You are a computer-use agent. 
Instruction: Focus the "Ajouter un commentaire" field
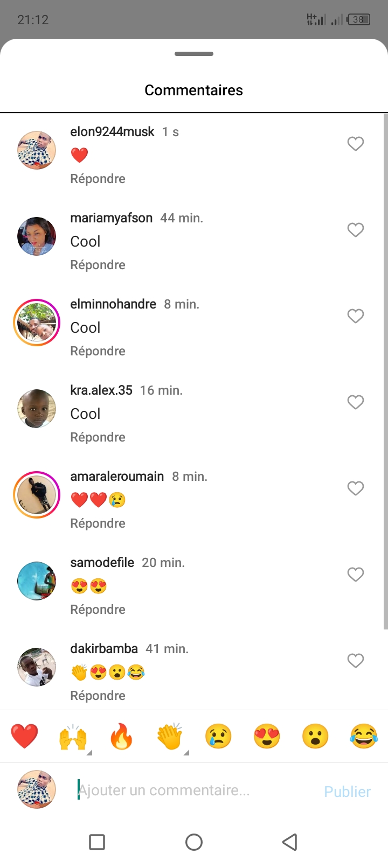(194, 790)
